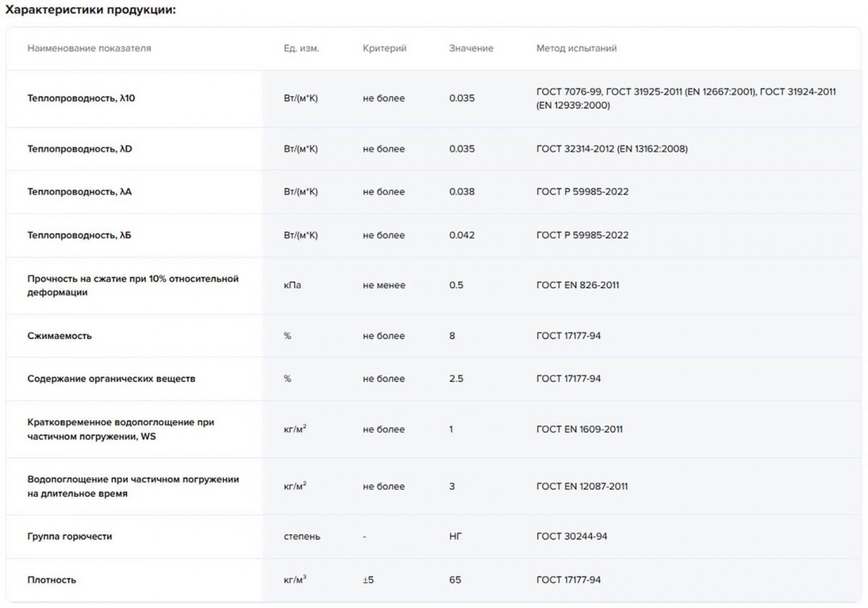Click the "Ед. изм." column header
This screenshot has width=868, height=608.
(301, 48)
